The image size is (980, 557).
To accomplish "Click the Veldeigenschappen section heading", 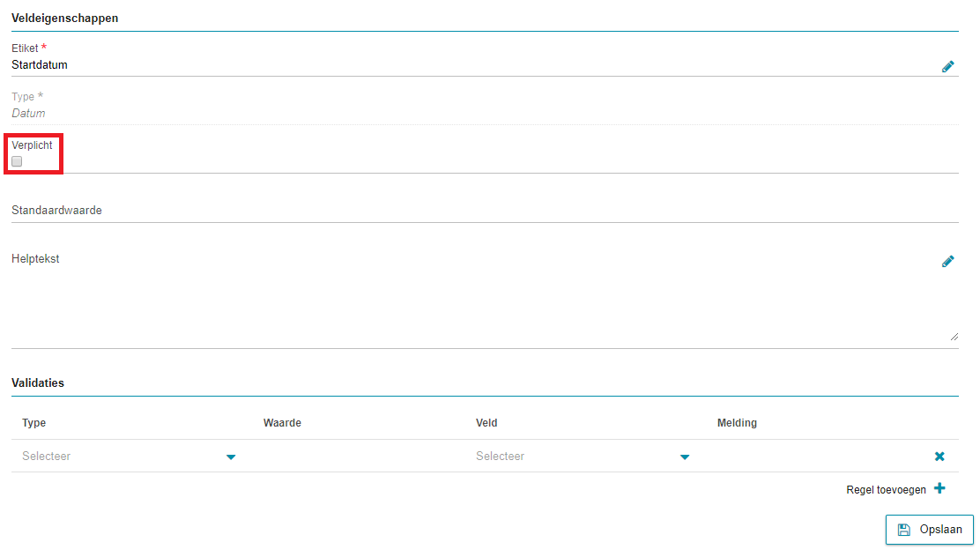I will point(64,19).
